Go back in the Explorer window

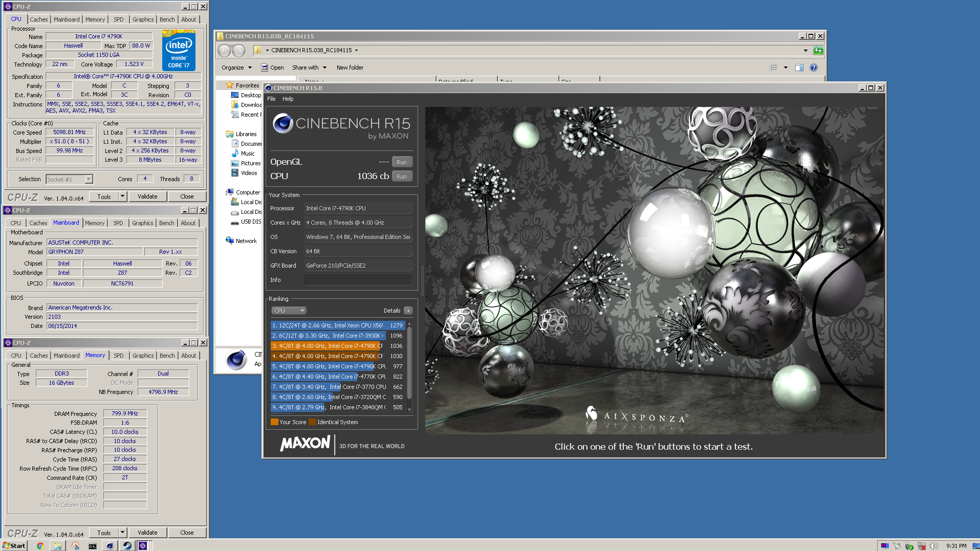pos(224,51)
